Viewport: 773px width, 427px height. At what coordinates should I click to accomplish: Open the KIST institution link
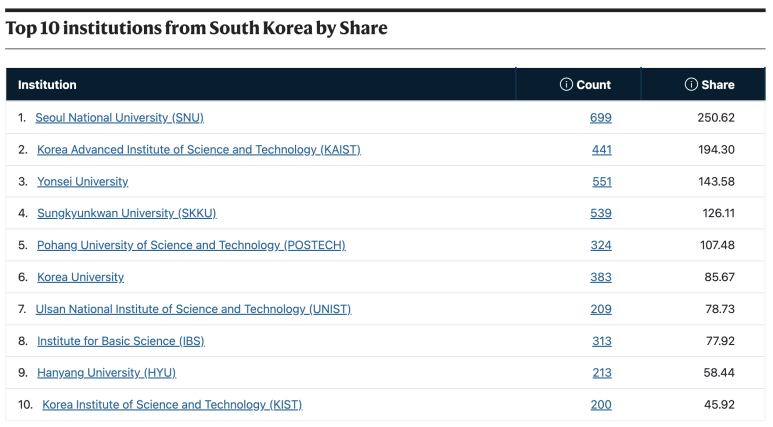click(172, 405)
